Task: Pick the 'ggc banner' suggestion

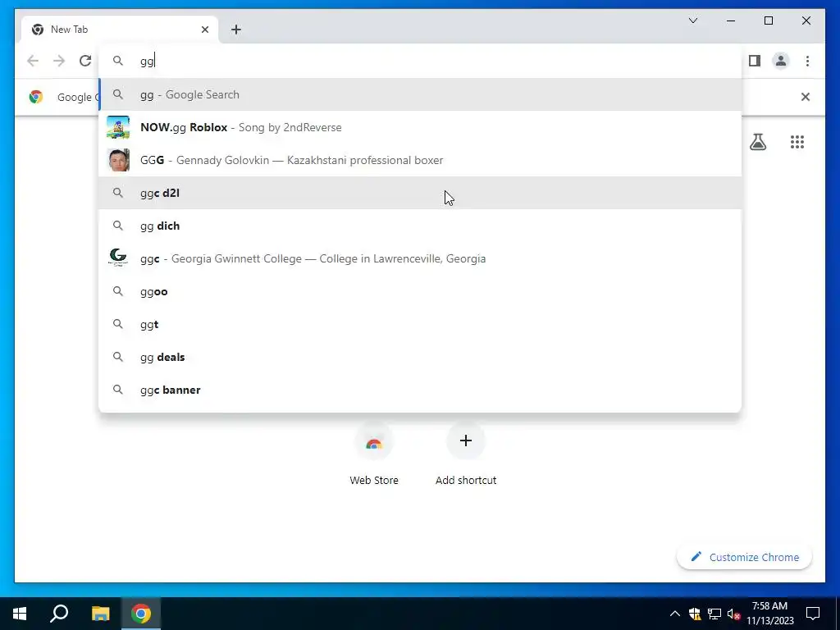Action: [420, 390]
